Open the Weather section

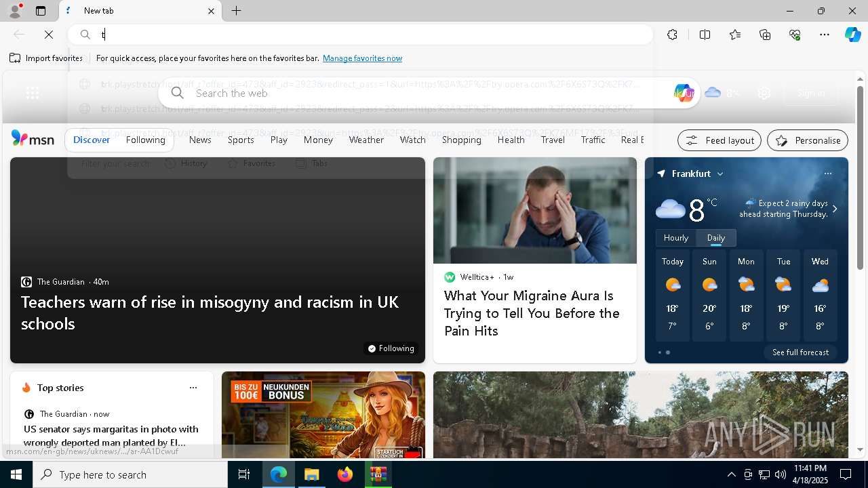pyautogui.click(x=366, y=140)
